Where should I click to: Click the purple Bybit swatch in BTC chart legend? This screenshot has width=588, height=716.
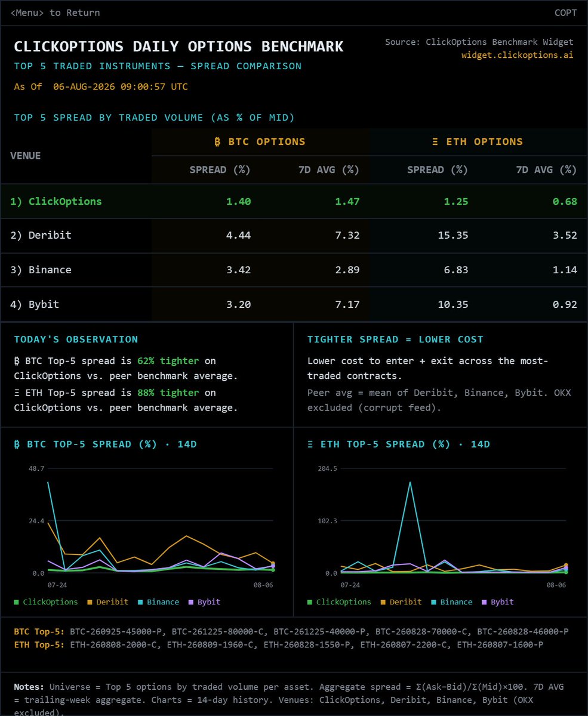[192, 602]
